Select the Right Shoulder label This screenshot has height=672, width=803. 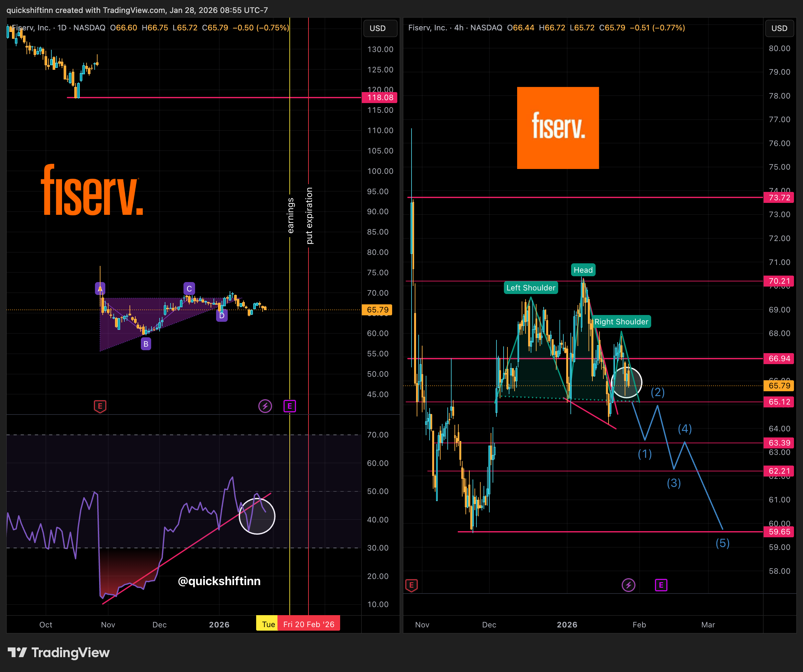621,322
